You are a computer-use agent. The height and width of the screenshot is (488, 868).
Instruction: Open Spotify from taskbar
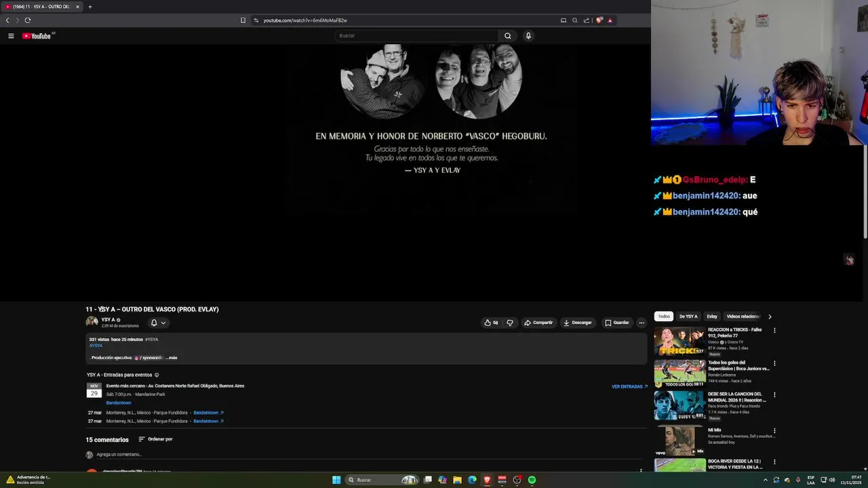coord(532,480)
